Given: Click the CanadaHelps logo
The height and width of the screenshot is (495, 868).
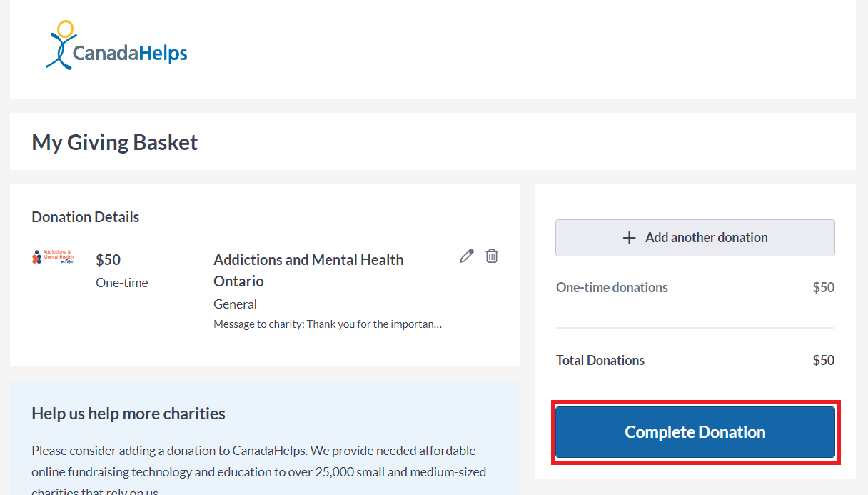Looking at the screenshot, I should point(116,44).
